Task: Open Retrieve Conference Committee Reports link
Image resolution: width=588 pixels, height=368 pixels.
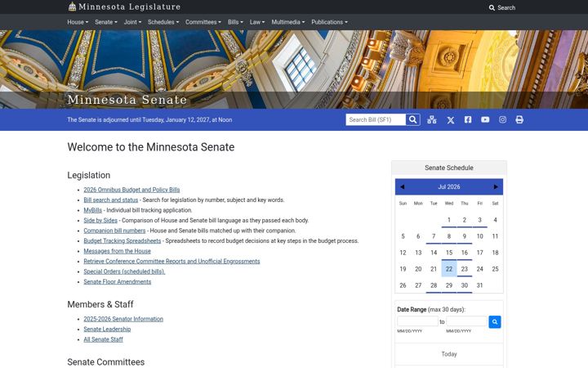Action: click(x=171, y=261)
